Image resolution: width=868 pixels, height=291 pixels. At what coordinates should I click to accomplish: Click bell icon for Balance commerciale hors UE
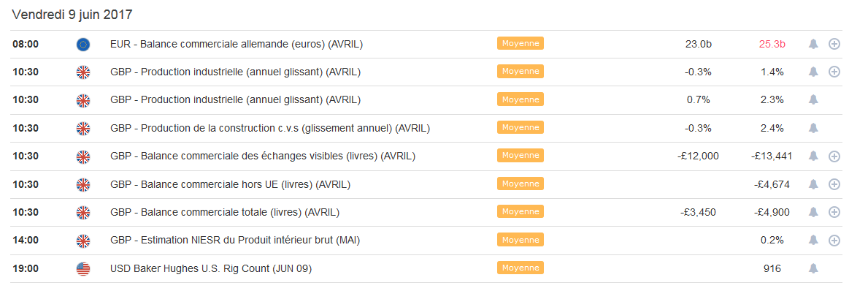(813, 184)
